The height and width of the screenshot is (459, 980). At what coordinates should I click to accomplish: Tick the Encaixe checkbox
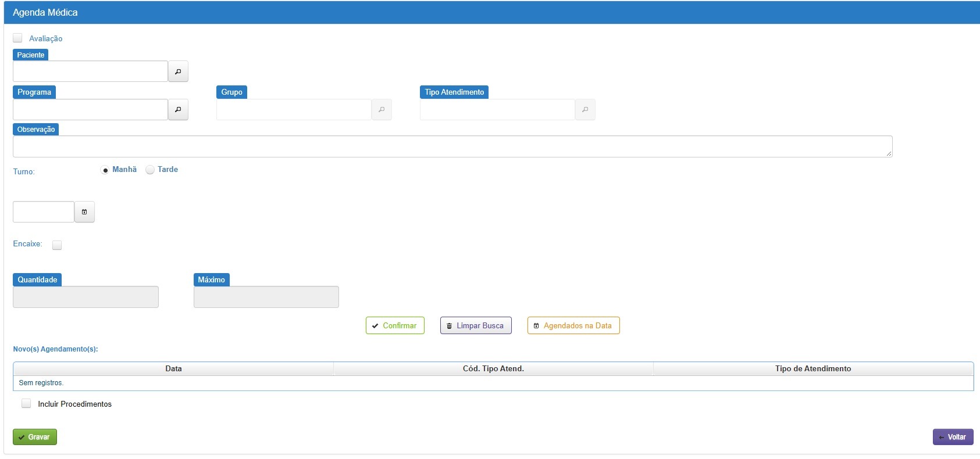click(57, 245)
